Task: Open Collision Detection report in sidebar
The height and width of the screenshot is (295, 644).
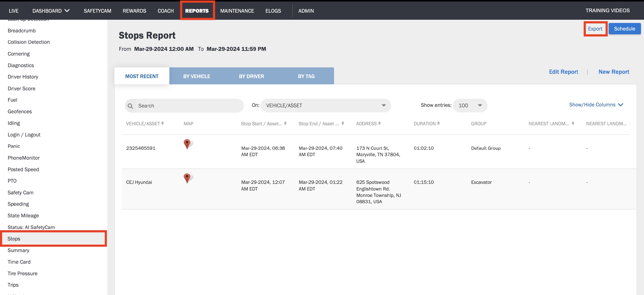Action: (x=29, y=42)
